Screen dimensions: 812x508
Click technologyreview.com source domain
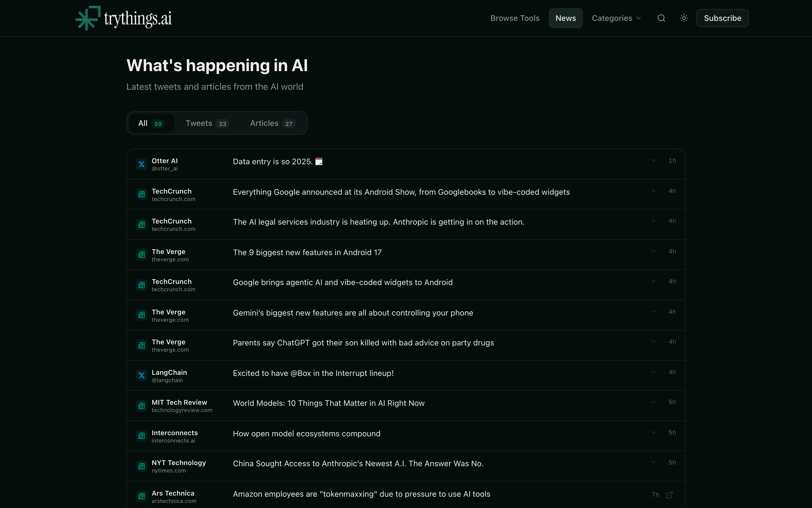pyautogui.click(x=182, y=410)
